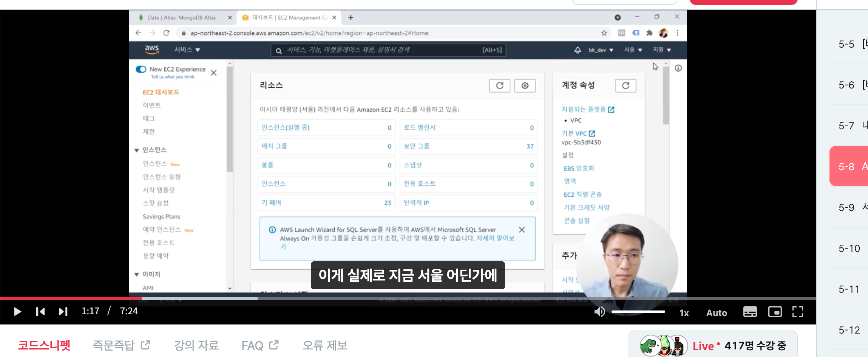Open the 서울 region dropdown
Screen dimensions: 868x357
(633, 50)
